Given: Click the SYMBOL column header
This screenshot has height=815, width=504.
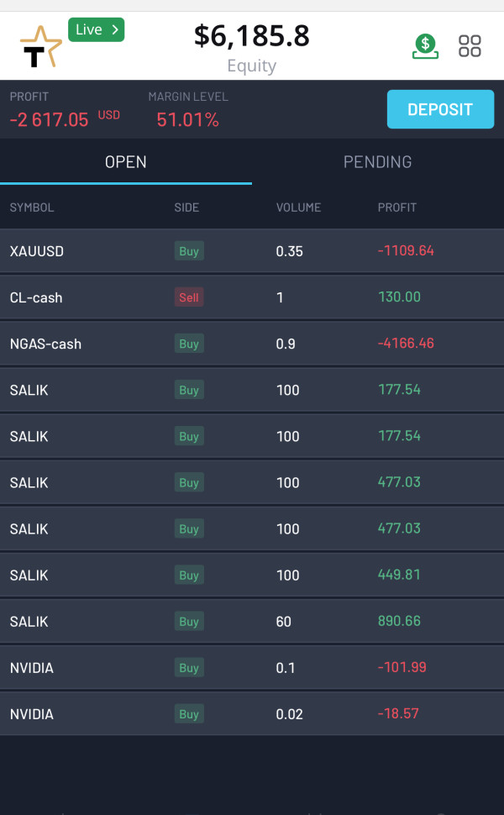Looking at the screenshot, I should click(32, 208).
